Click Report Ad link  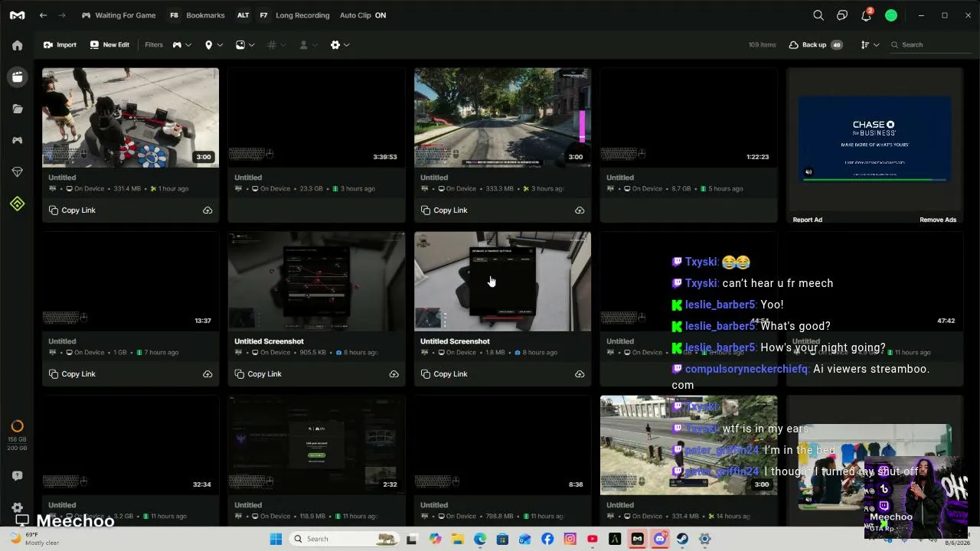coord(807,220)
